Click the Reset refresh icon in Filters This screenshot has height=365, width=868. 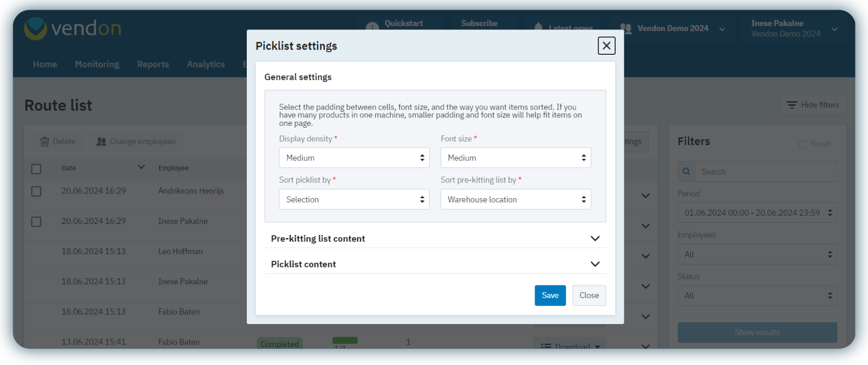coord(801,143)
